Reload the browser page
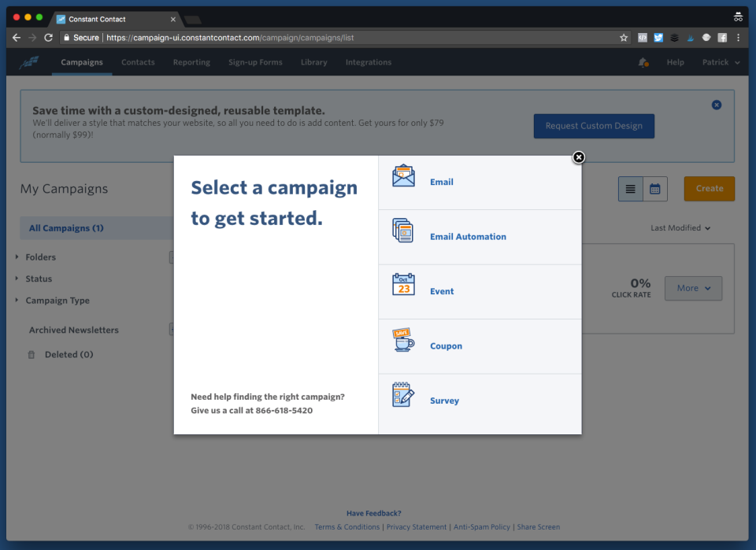 48,38
